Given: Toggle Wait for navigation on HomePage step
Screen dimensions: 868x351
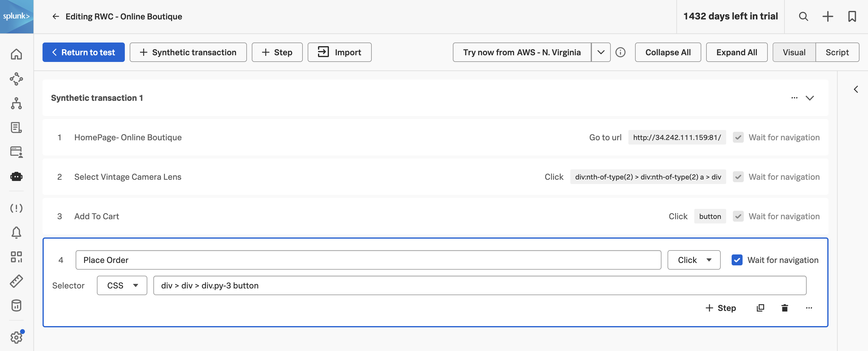Looking at the screenshot, I should [738, 137].
